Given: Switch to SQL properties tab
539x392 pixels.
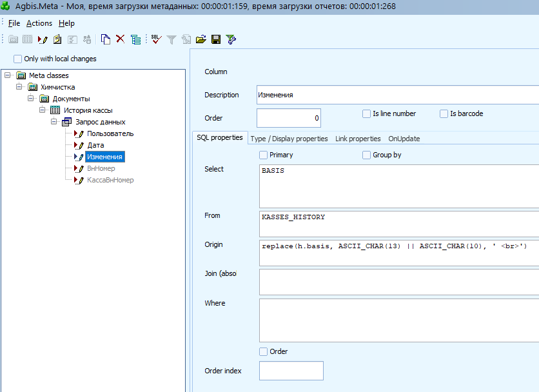Looking at the screenshot, I should [220, 137].
